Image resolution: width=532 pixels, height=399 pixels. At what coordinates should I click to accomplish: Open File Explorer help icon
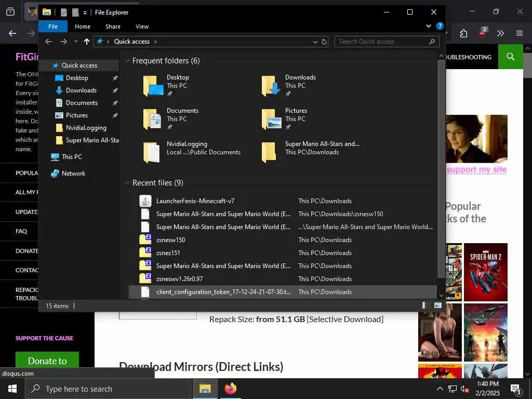440,26
